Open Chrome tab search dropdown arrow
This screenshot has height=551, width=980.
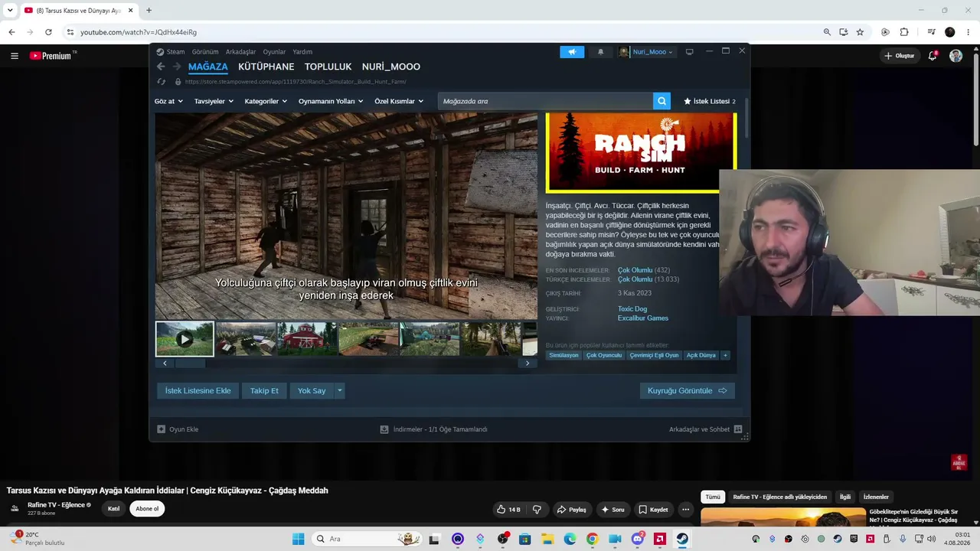(x=10, y=11)
